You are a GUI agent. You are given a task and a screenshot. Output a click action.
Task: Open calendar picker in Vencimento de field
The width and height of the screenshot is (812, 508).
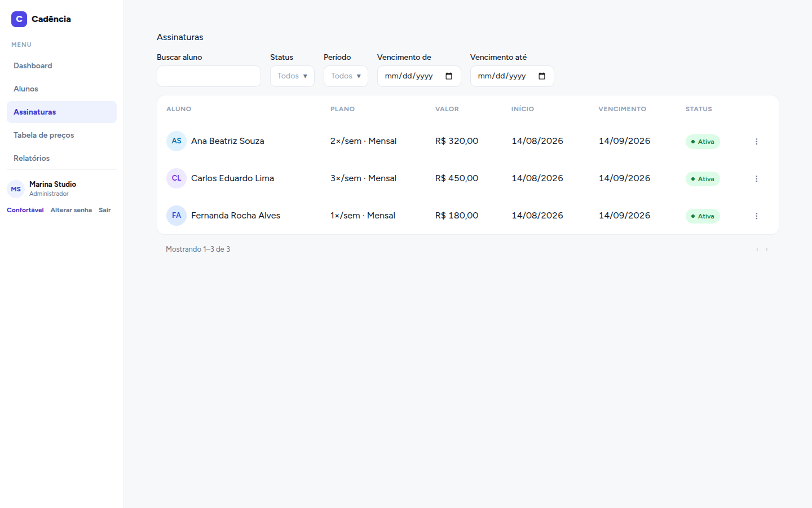449,76
